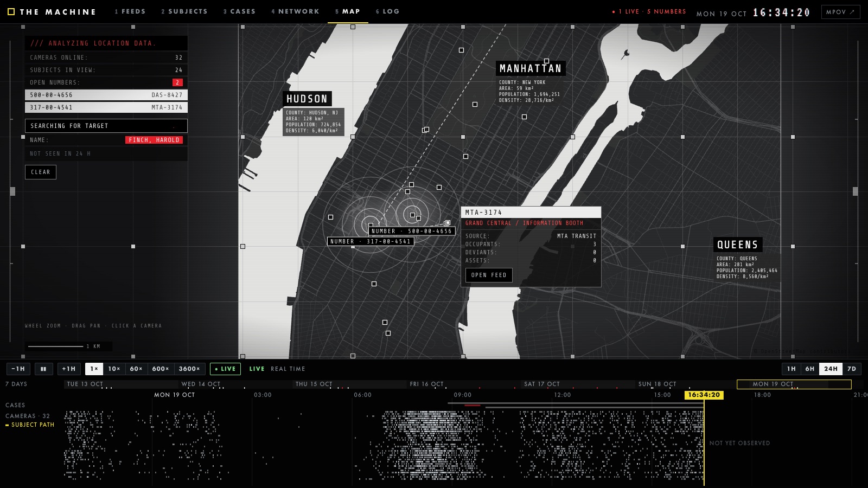
Task: Switch to the Network tab
Action: pyautogui.click(x=296, y=11)
